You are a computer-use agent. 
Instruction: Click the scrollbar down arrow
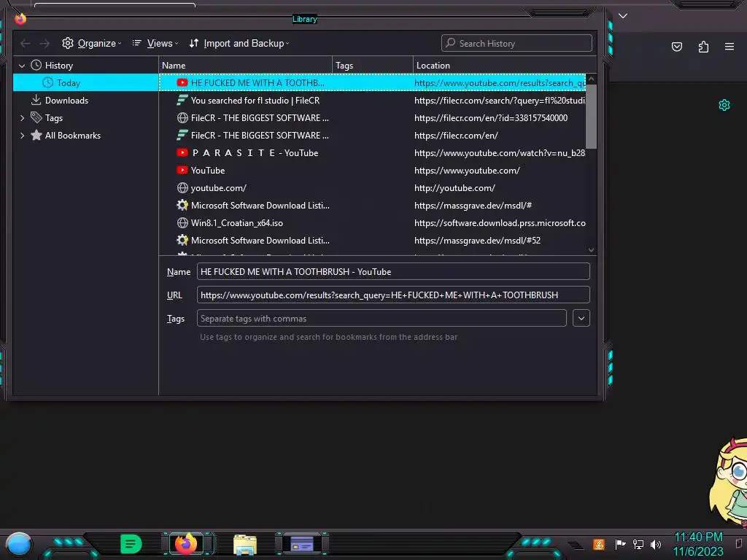(591, 250)
